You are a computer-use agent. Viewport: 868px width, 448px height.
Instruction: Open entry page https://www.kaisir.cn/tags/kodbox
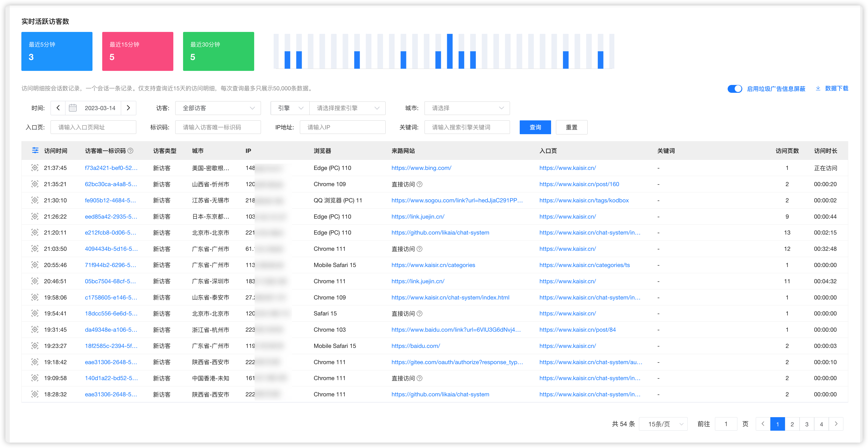tap(584, 200)
